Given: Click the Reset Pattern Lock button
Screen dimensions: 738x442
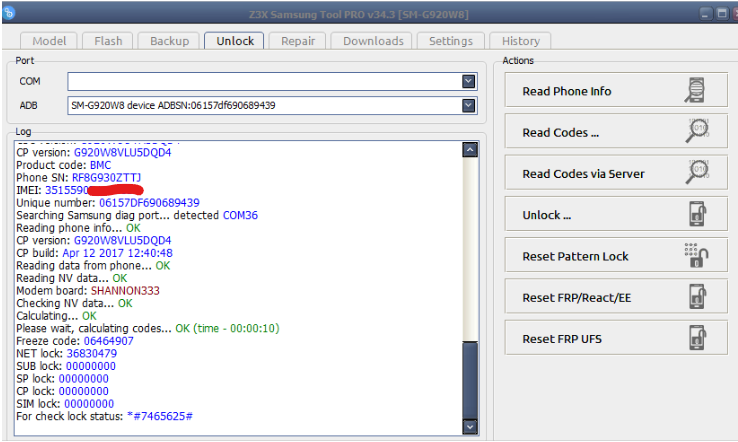Looking at the screenshot, I should [x=616, y=255].
